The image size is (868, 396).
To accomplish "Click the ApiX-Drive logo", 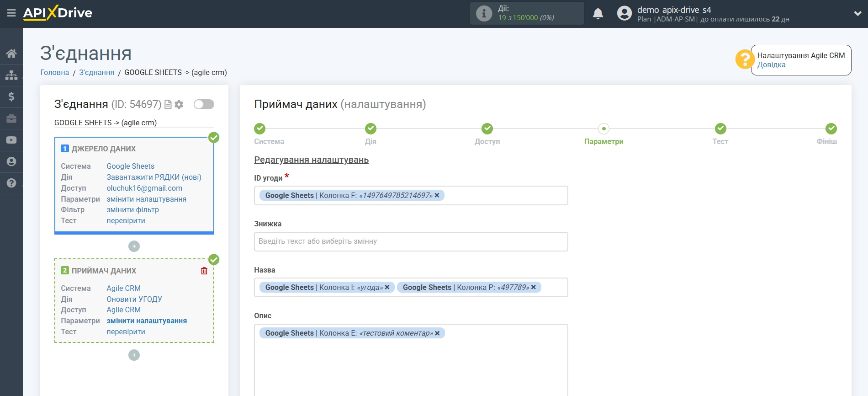I will pyautogui.click(x=58, y=13).
